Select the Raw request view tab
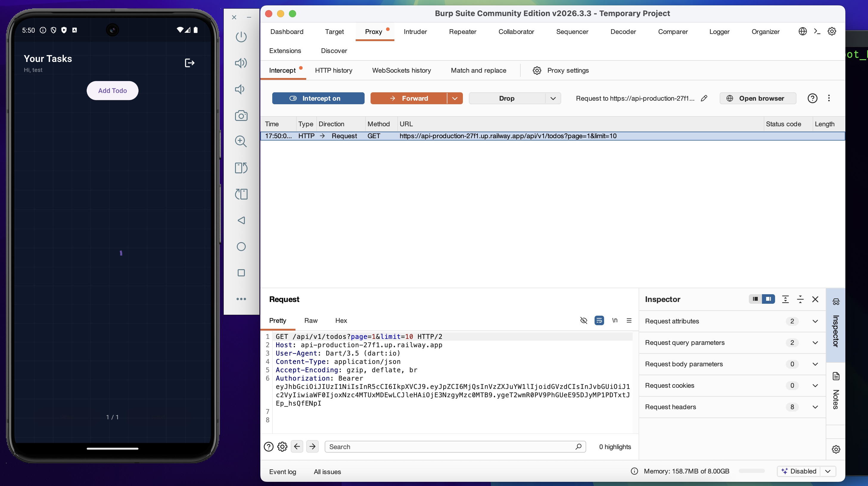The width and height of the screenshot is (868, 486). (311, 320)
